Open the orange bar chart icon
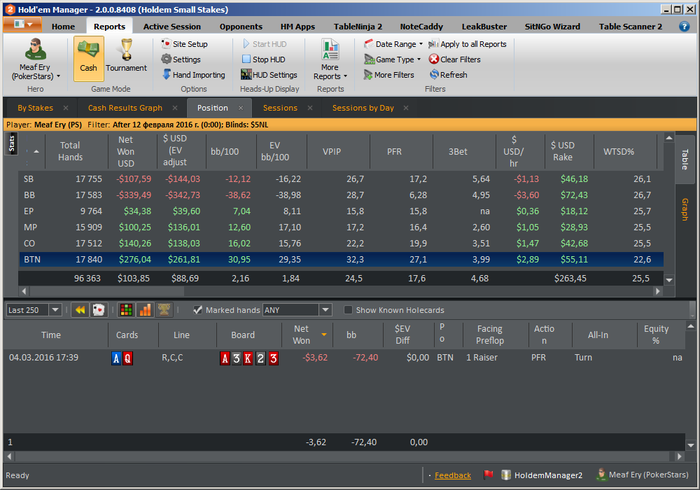 click(145, 310)
